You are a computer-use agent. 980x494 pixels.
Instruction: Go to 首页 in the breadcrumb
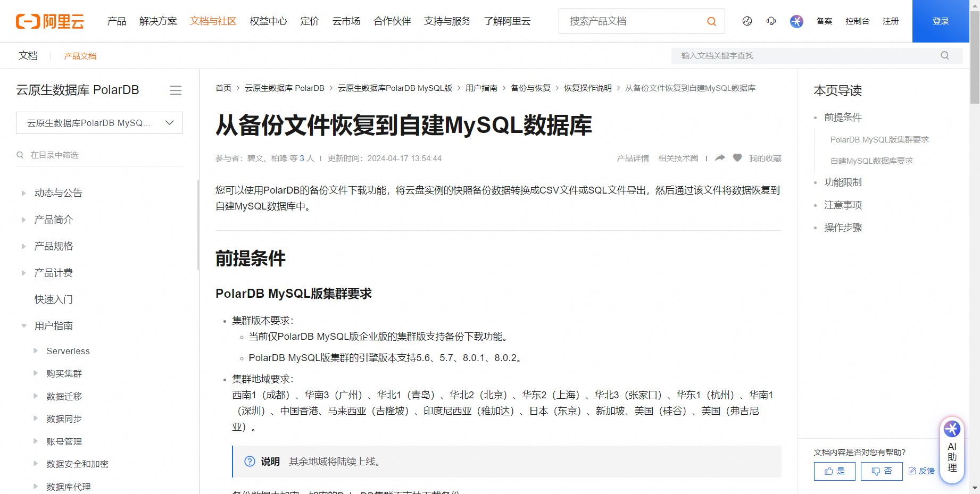[223, 88]
